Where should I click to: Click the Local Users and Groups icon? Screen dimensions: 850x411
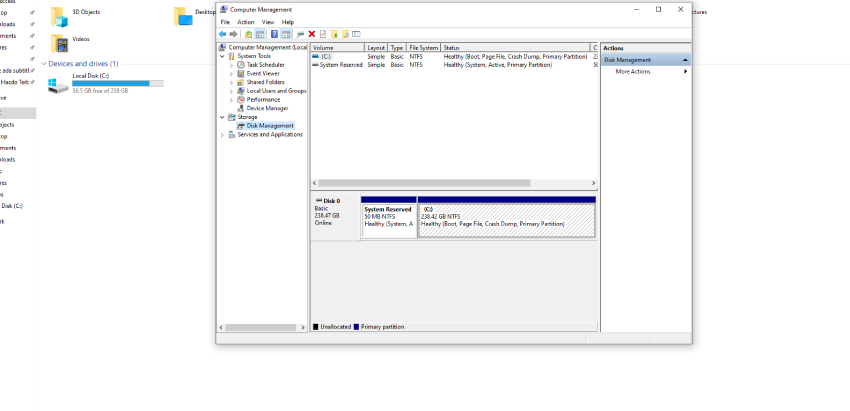click(x=241, y=91)
